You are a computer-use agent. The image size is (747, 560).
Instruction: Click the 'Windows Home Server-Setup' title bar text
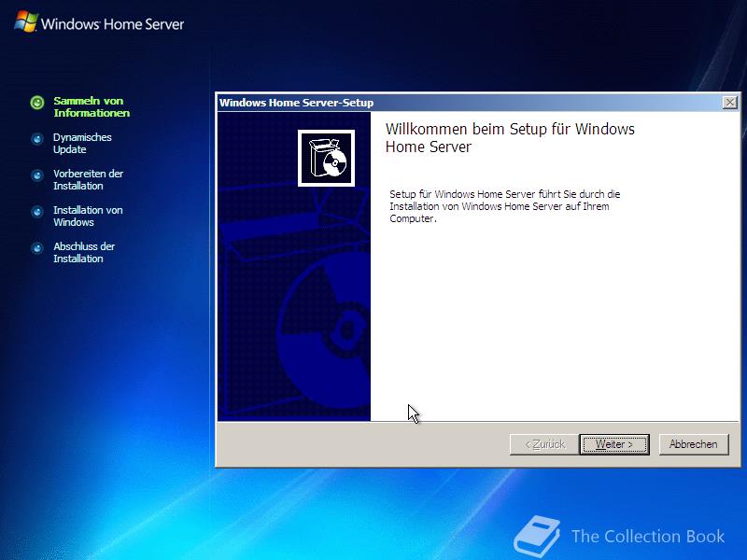click(296, 103)
